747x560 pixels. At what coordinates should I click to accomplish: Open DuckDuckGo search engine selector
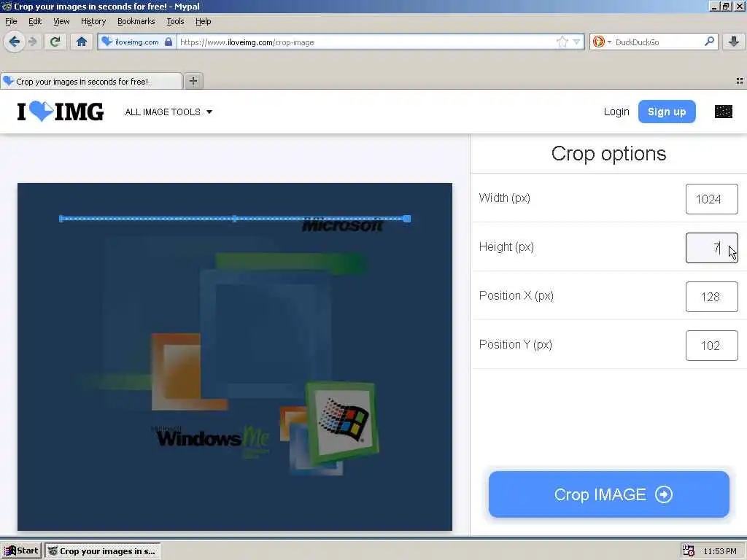point(602,42)
